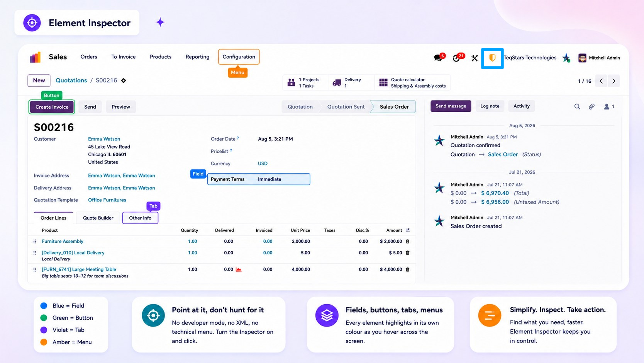The image size is (644, 363).
Task: Go to the next record arrow
Action: [614, 81]
